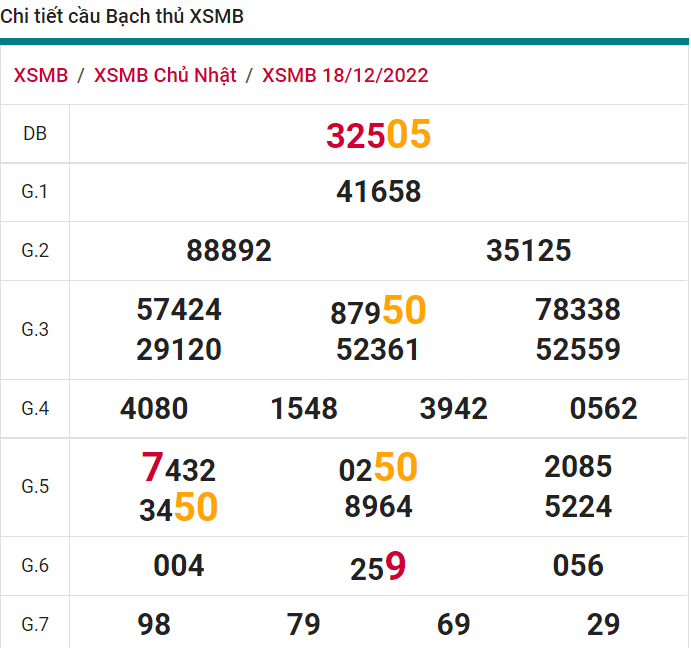Select the G.4 number 4080

coord(154,409)
